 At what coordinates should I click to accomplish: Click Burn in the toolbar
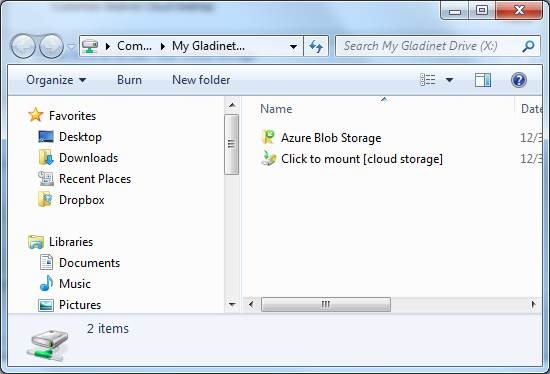tap(129, 80)
